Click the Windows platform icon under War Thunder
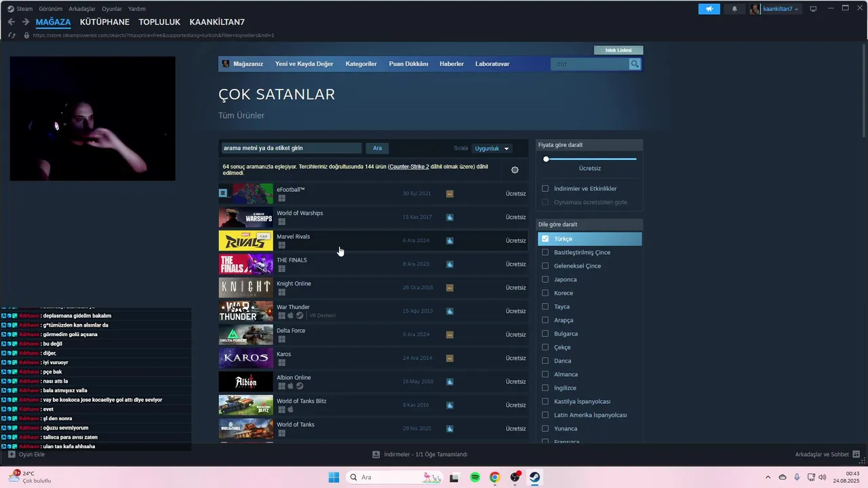The image size is (868, 488). coord(281,316)
